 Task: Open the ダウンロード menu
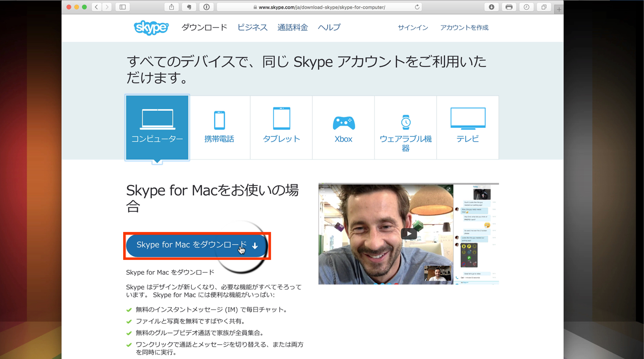tap(204, 27)
